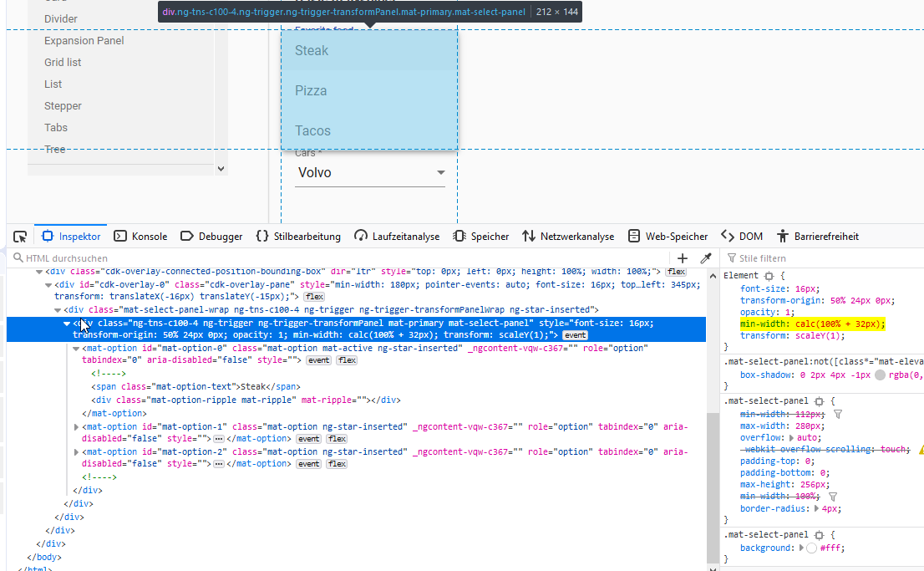Click the filter icon beside struck-through min-width 100%

831,496
